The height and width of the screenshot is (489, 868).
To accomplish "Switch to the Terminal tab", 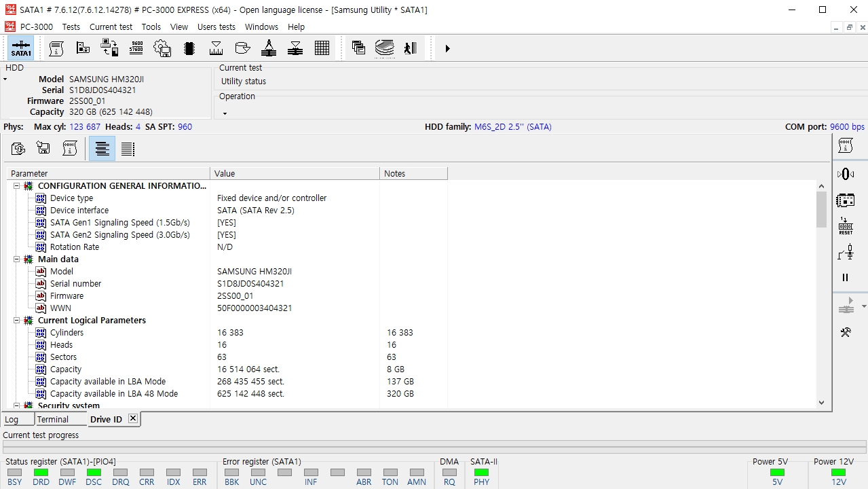I will pos(53,419).
